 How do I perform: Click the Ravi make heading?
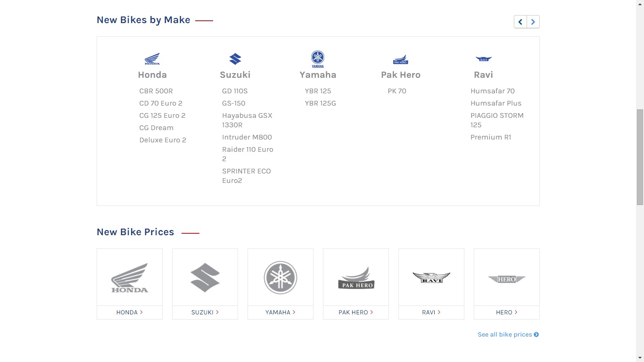[x=484, y=75]
